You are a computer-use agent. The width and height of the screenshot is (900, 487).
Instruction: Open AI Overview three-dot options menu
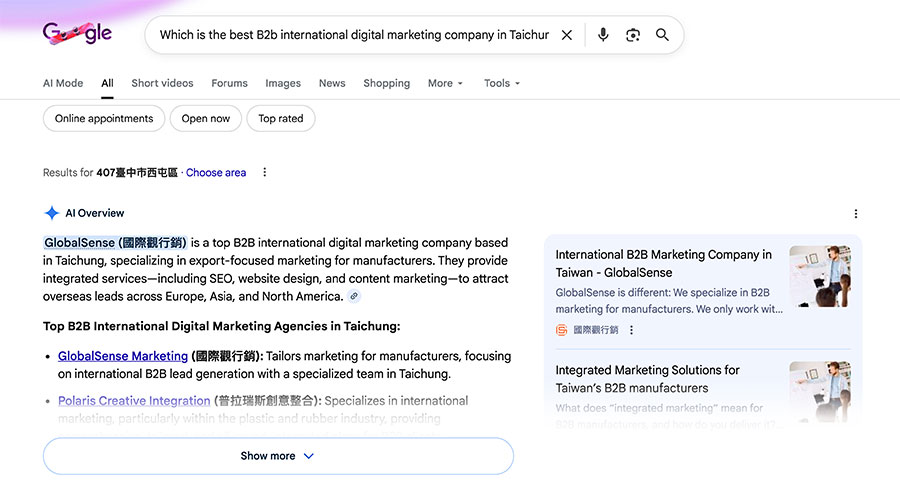pos(856,214)
